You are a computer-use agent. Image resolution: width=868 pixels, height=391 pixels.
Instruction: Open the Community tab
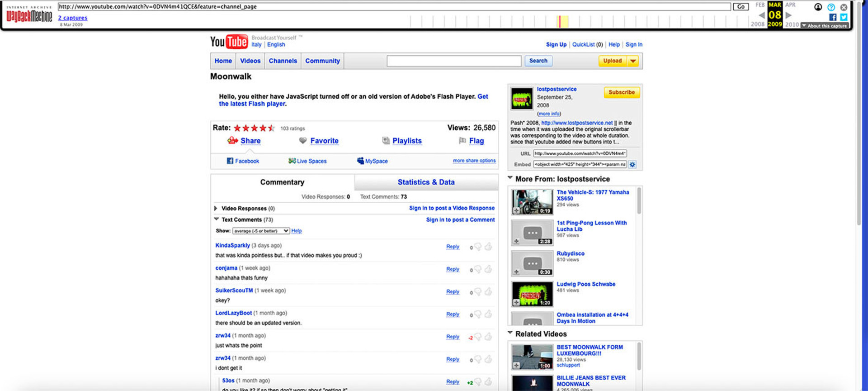click(x=322, y=61)
